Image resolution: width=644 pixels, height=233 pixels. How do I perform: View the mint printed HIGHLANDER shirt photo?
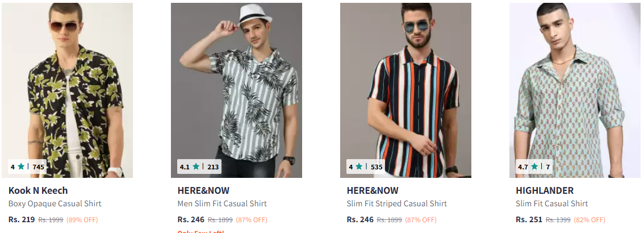(575, 90)
